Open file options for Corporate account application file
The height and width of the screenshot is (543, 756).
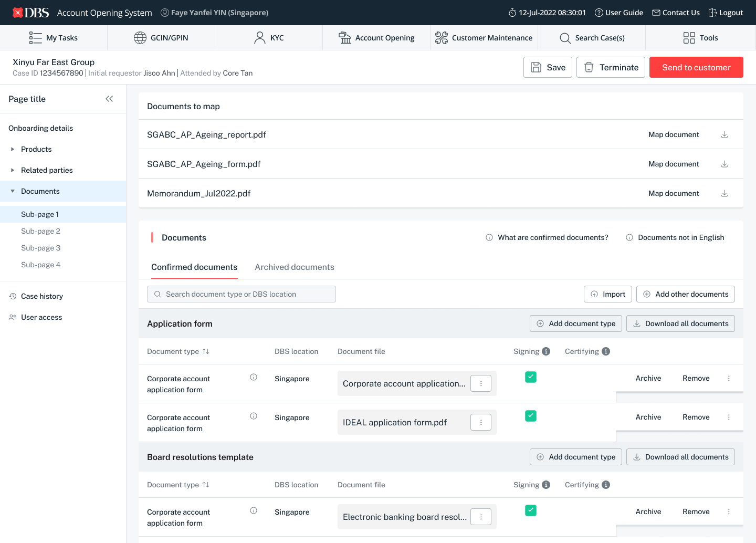tap(481, 383)
